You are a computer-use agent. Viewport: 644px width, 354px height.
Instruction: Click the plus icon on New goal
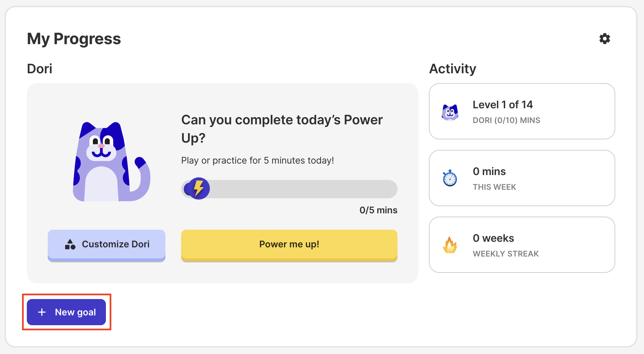pyautogui.click(x=42, y=312)
